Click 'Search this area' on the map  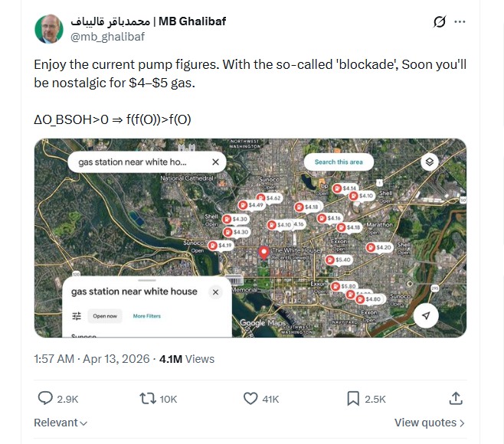(x=339, y=162)
